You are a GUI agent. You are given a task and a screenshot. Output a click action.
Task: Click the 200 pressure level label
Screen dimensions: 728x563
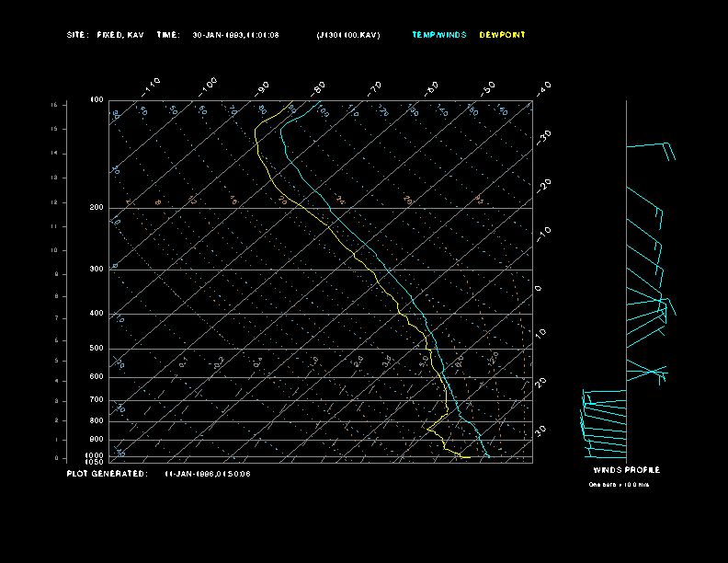[x=96, y=208]
